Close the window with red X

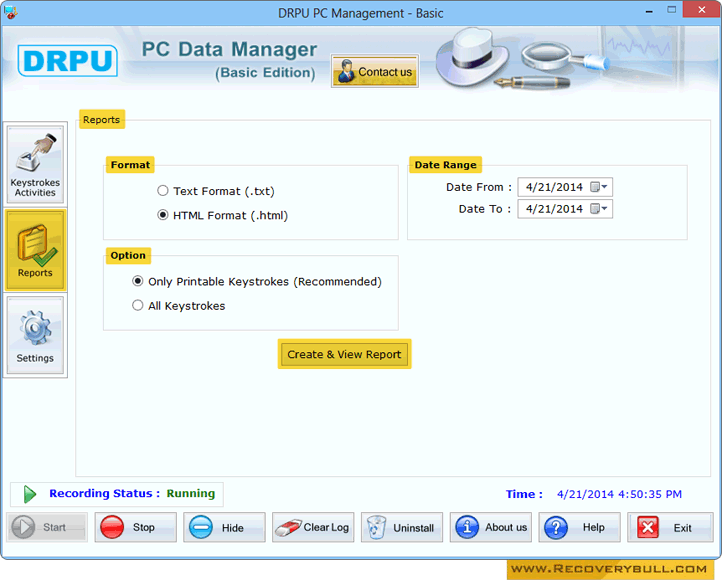701,10
